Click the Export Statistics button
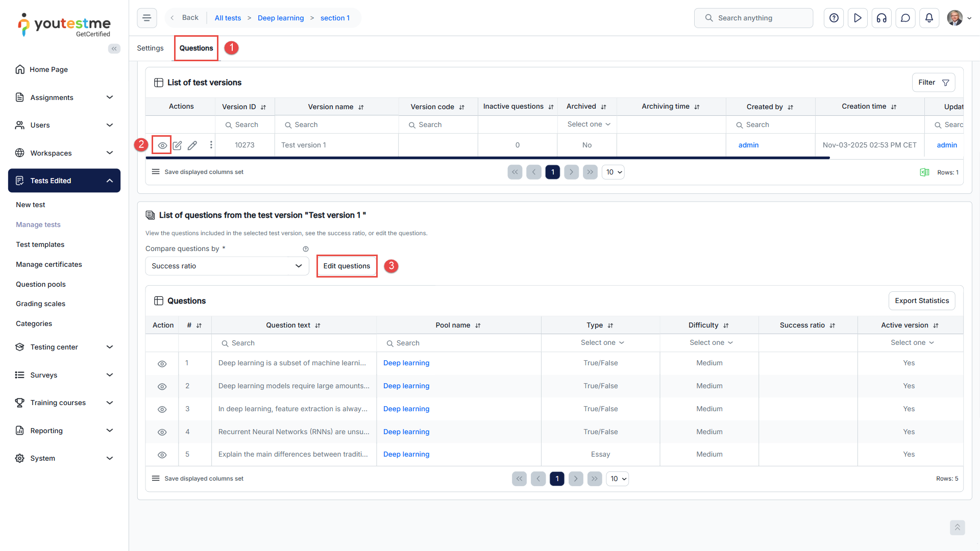980x551 pixels. tap(921, 300)
